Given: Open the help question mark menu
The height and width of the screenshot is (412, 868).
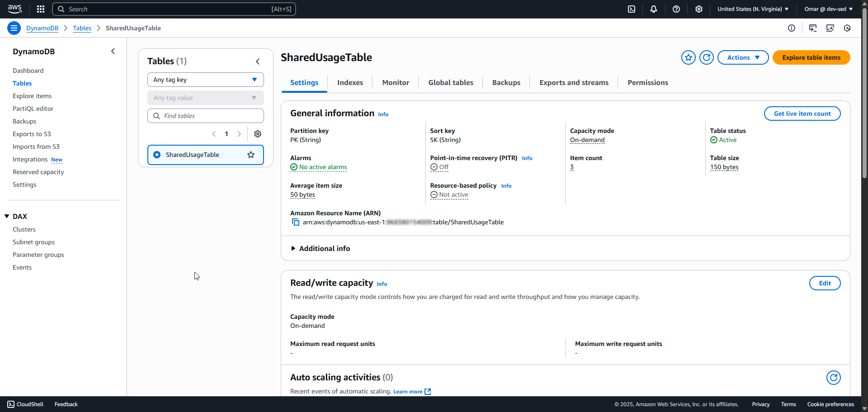Looking at the screenshot, I should (676, 9).
